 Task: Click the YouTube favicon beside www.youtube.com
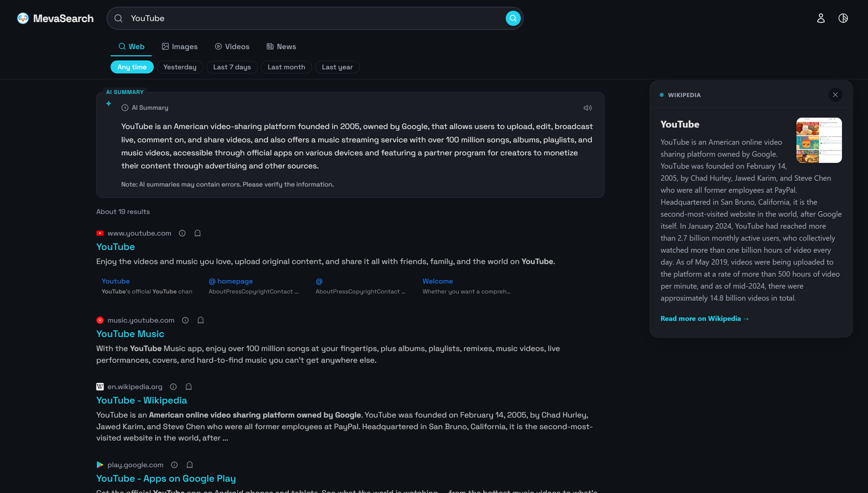tap(100, 233)
